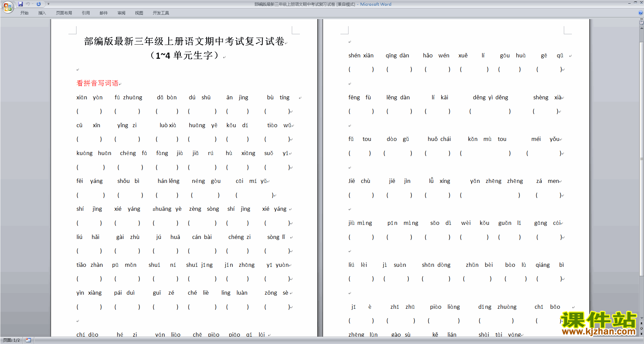Open the 审阅 ribbon tab
The width and height of the screenshot is (644, 344).
121,13
